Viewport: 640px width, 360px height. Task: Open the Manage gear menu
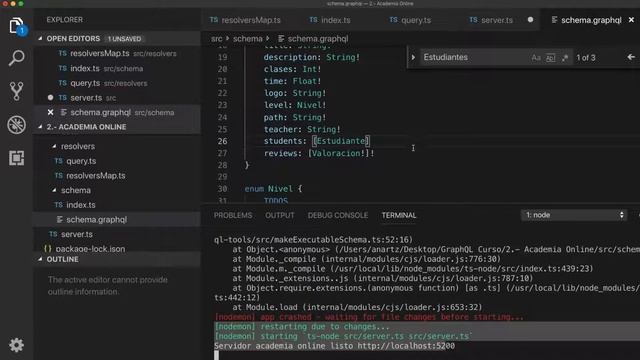[16, 345]
